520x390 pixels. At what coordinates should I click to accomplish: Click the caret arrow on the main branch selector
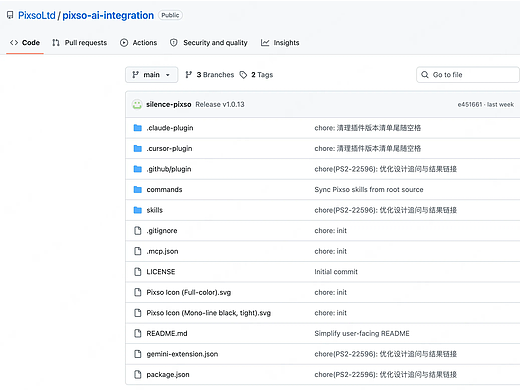pos(168,75)
